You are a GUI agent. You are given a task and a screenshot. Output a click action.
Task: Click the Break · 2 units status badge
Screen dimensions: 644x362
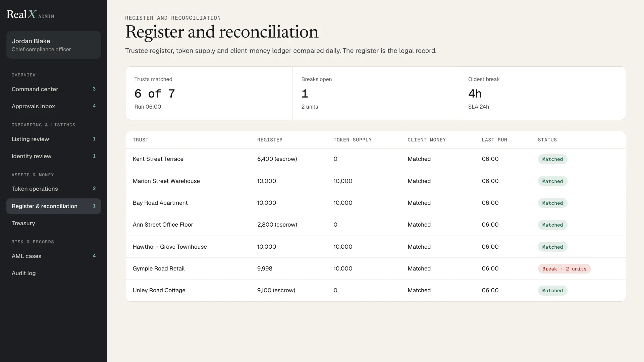pyautogui.click(x=564, y=269)
